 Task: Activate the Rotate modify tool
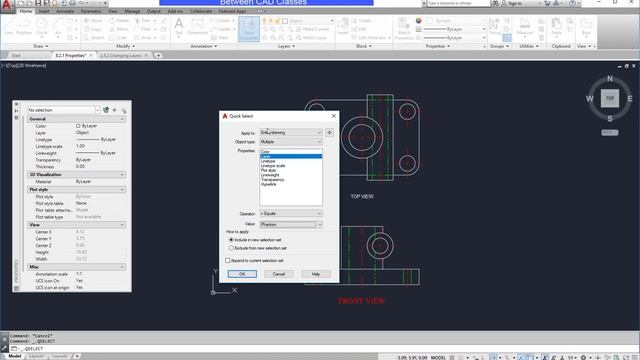click(119, 20)
